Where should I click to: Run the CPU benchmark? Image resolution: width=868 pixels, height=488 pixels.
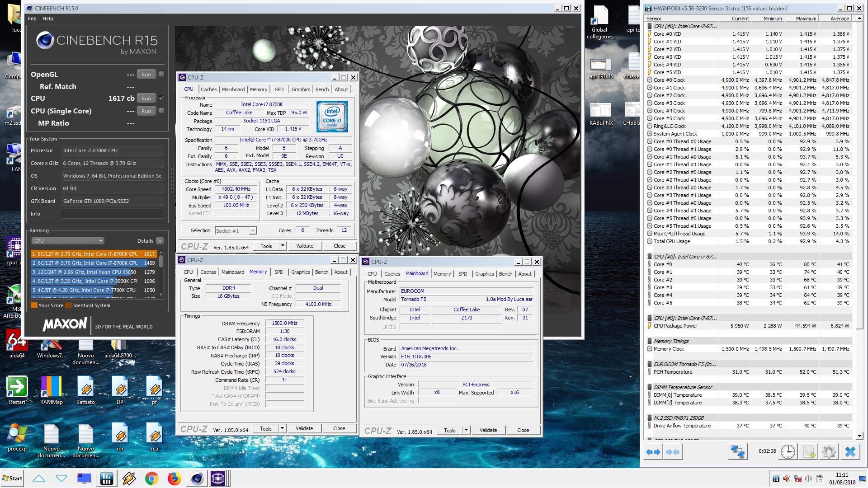point(146,99)
